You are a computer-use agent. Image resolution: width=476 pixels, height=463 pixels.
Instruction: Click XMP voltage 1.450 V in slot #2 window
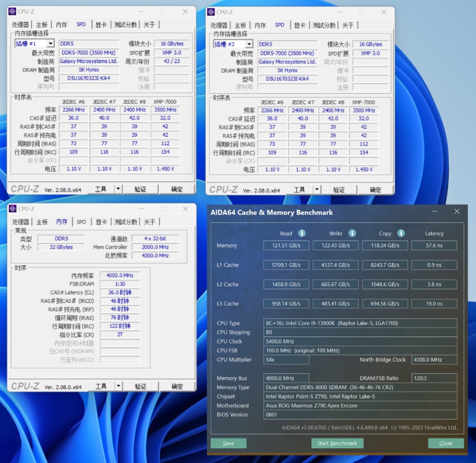click(364, 169)
